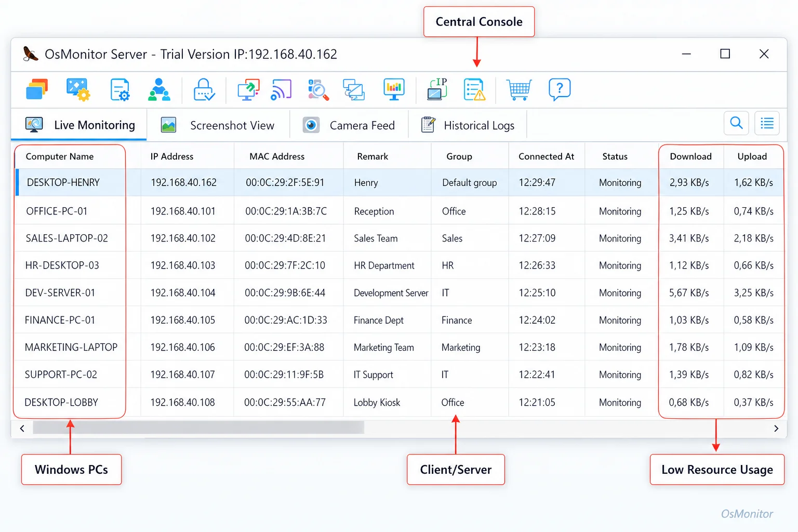
Task: Select DESKTOP-LOBBY computer
Action: (x=61, y=403)
